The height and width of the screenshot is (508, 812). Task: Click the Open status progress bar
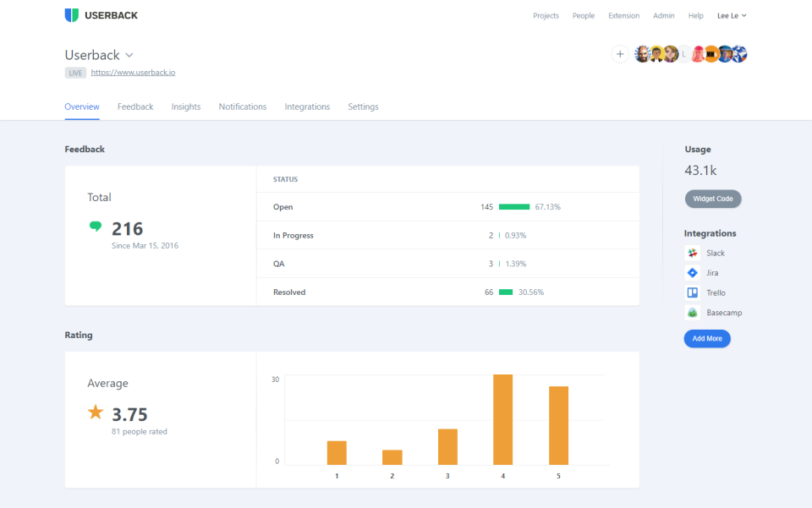click(x=514, y=207)
